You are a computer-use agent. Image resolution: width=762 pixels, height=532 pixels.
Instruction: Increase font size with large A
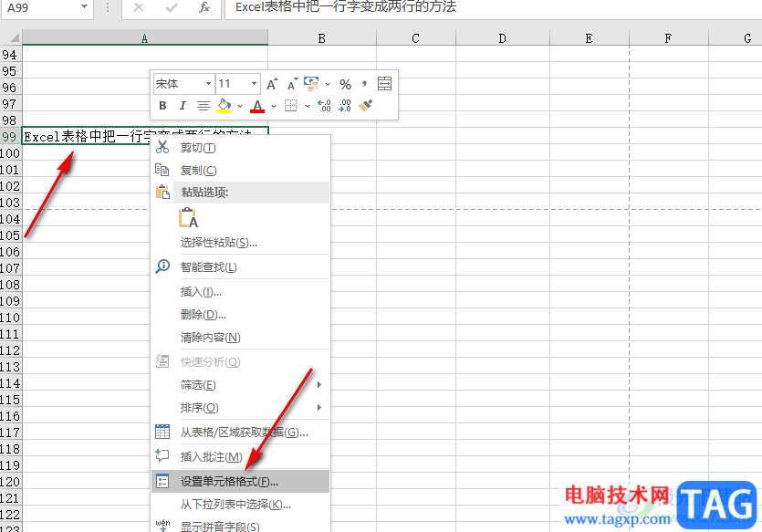272,84
